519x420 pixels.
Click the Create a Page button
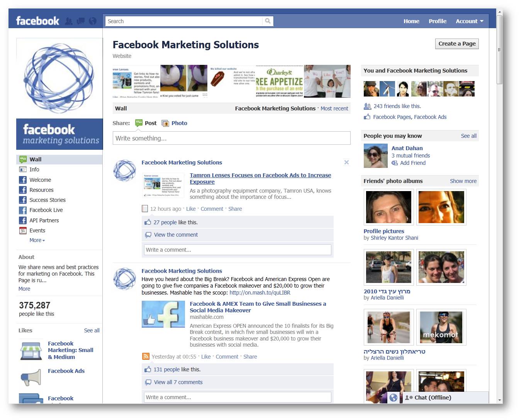pos(457,44)
